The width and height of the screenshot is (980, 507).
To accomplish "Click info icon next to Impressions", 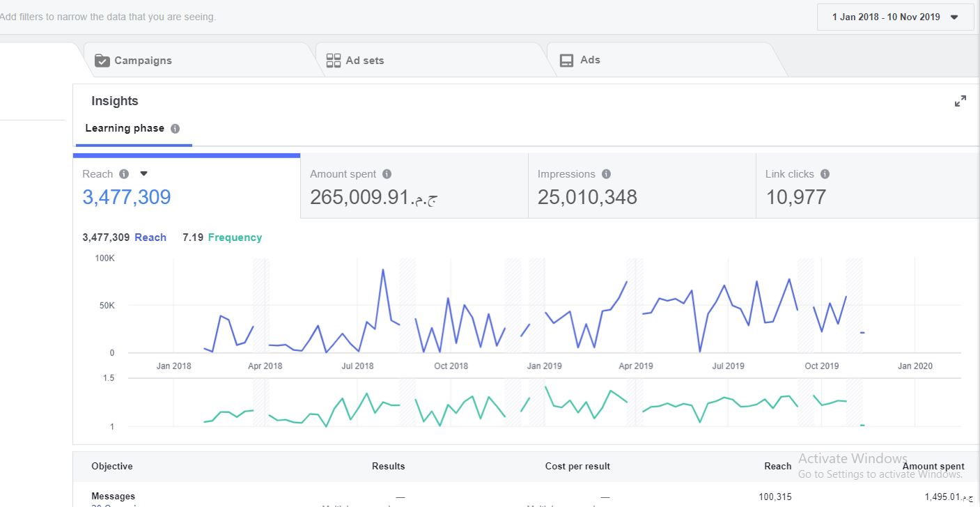I will pos(606,174).
